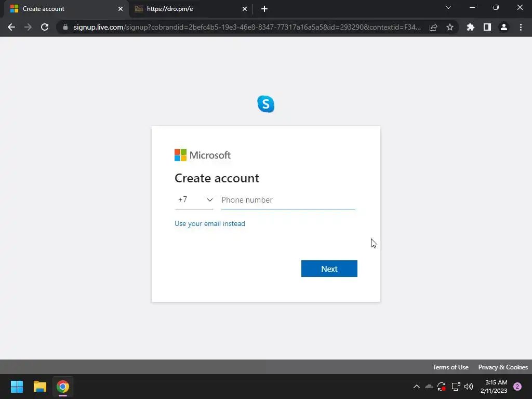Show hidden system tray icons
Viewport: 532px width, 399px height.
tap(416, 387)
